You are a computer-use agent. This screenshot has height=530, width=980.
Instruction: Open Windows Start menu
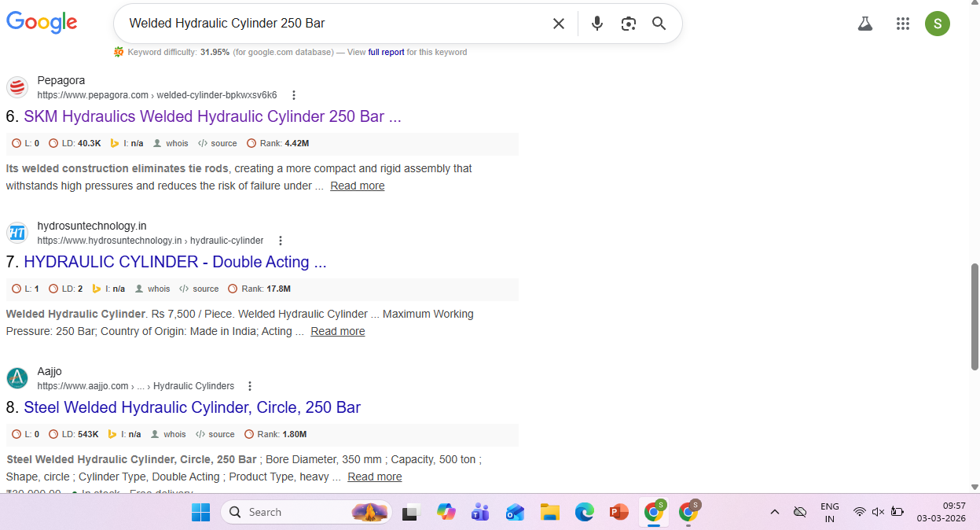pos(200,512)
